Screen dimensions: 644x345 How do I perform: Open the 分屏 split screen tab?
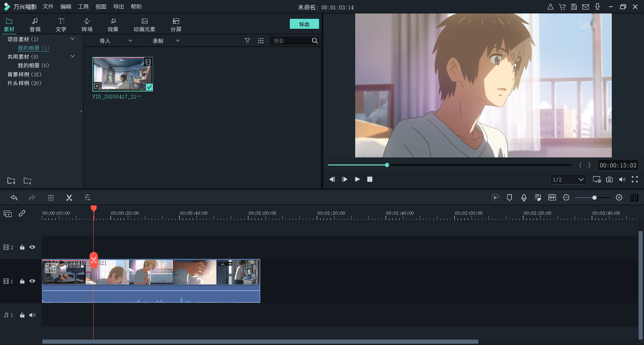point(176,25)
